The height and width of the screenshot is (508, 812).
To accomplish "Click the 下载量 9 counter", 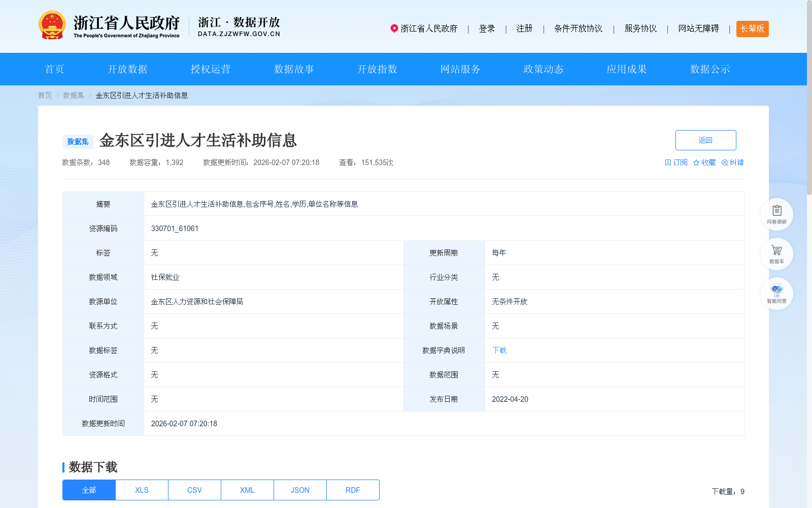I will [728, 492].
